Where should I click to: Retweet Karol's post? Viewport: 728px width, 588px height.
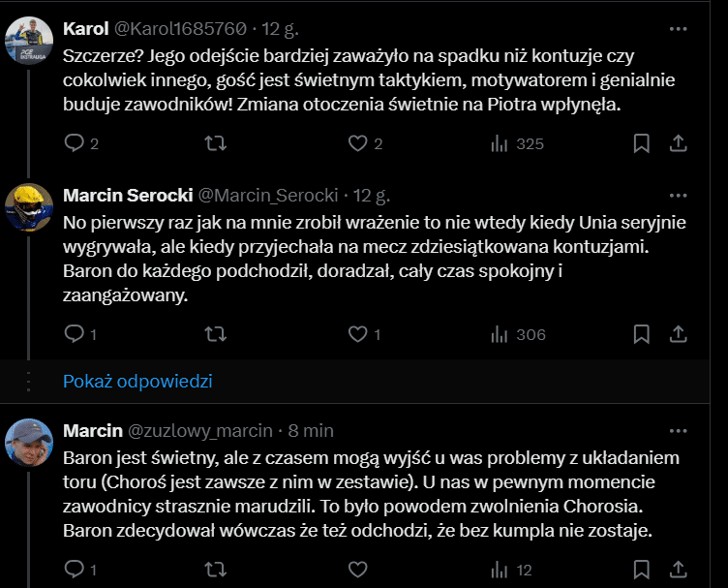click(217, 143)
